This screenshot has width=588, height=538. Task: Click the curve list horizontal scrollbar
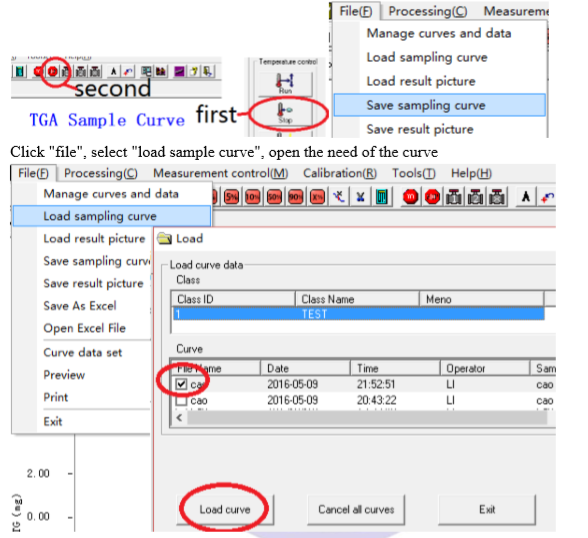coord(363,418)
